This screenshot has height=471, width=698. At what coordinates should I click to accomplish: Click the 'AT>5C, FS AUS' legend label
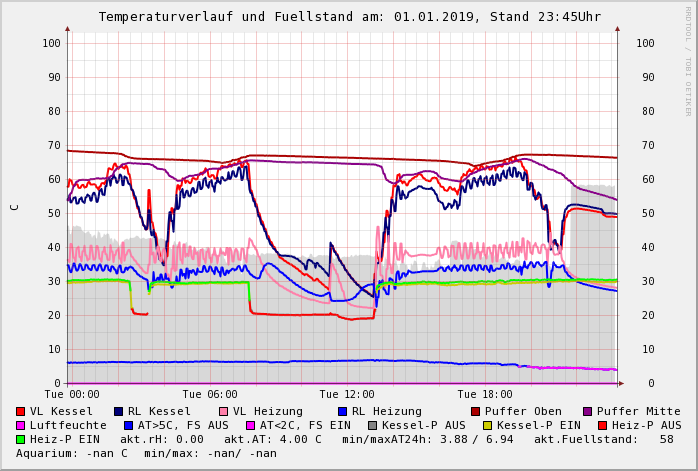(x=183, y=426)
